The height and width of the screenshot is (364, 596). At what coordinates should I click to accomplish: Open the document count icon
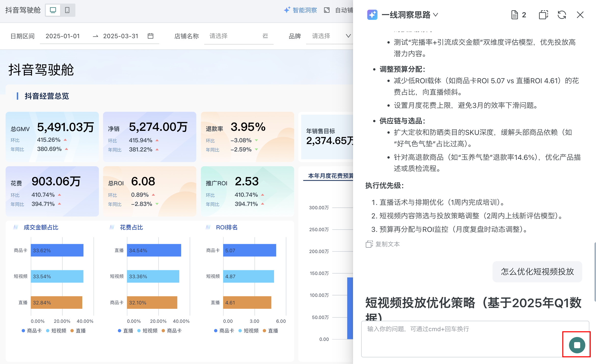(x=515, y=15)
